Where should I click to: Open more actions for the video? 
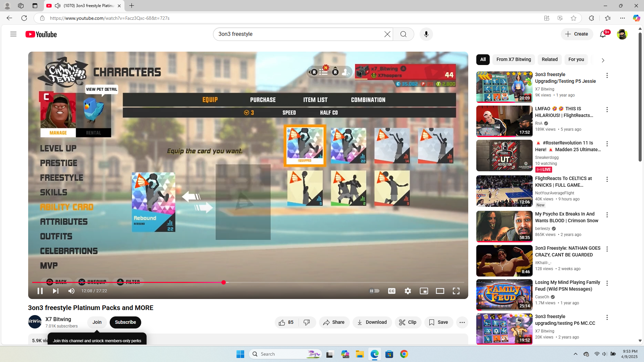coord(462,322)
